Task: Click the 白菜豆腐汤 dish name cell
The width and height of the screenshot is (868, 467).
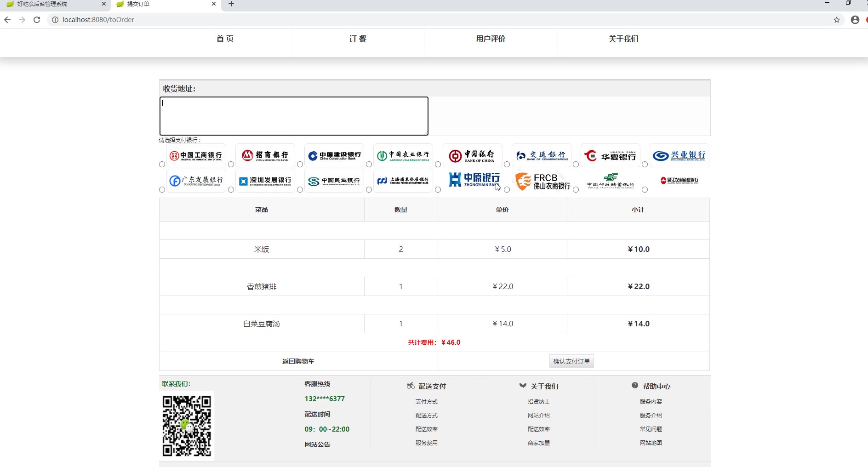Action: pos(262,324)
